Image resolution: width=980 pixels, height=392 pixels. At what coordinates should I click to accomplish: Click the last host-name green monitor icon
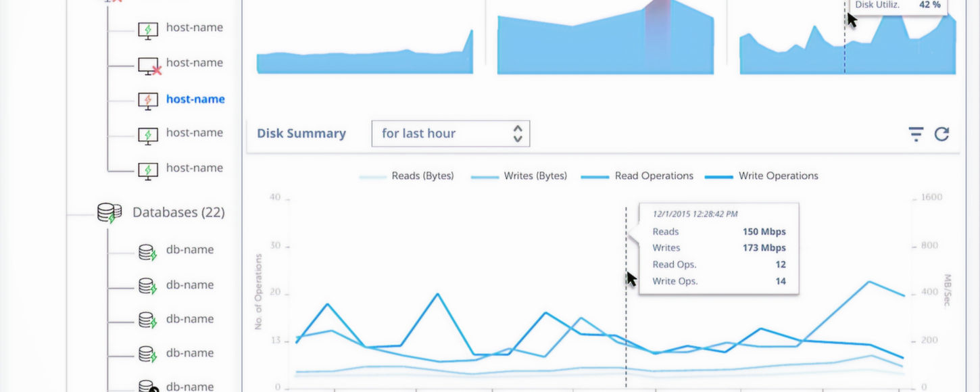point(148,170)
